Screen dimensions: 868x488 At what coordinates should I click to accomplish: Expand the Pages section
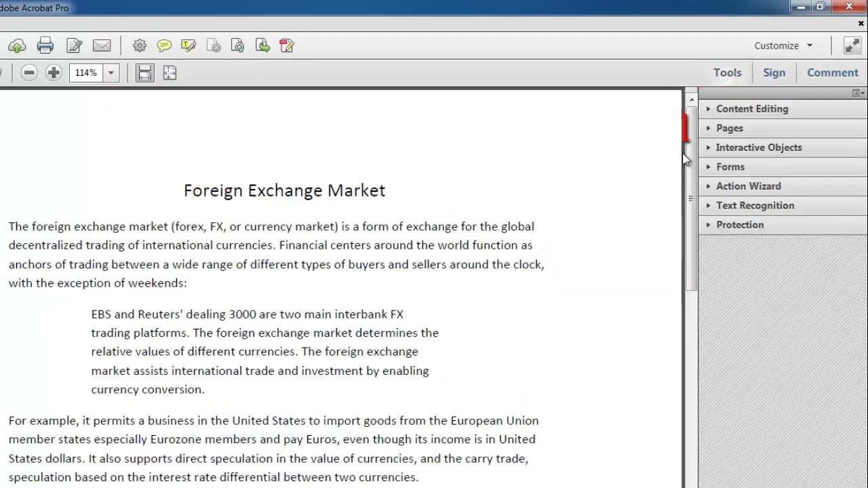783,128
